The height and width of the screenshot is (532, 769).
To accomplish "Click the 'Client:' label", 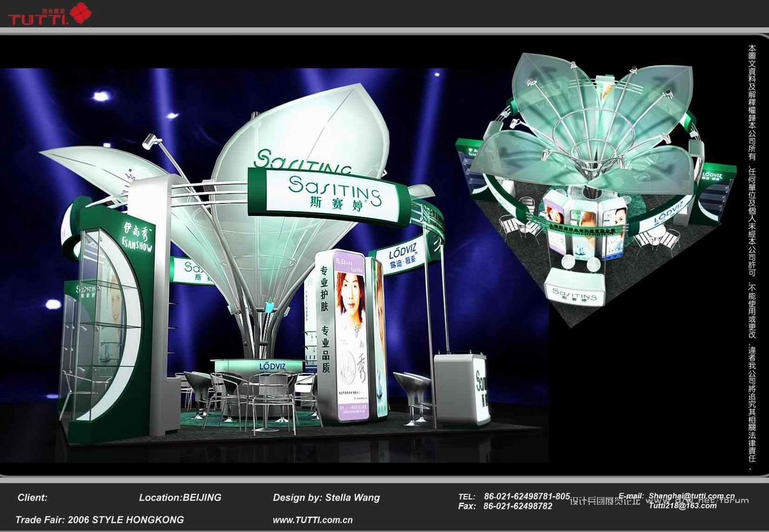I will click(x=33, y=498).
